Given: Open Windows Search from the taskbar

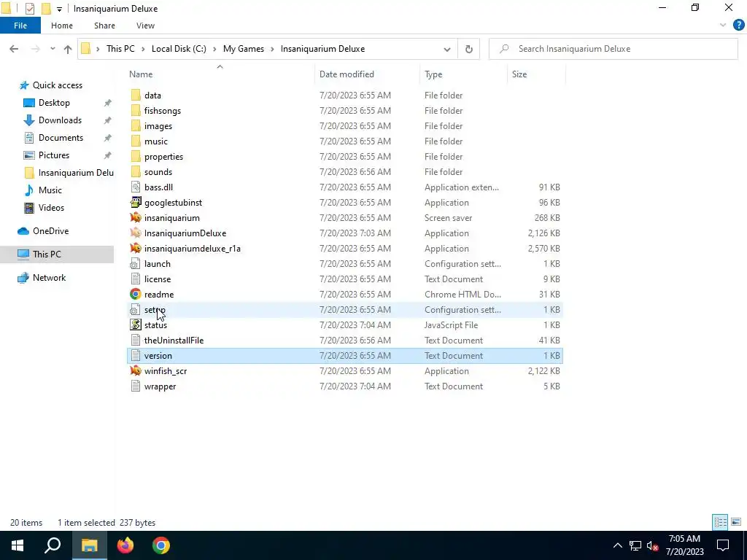Looking at the screenshot, I should pyautogui.click(x=53, y=545).
